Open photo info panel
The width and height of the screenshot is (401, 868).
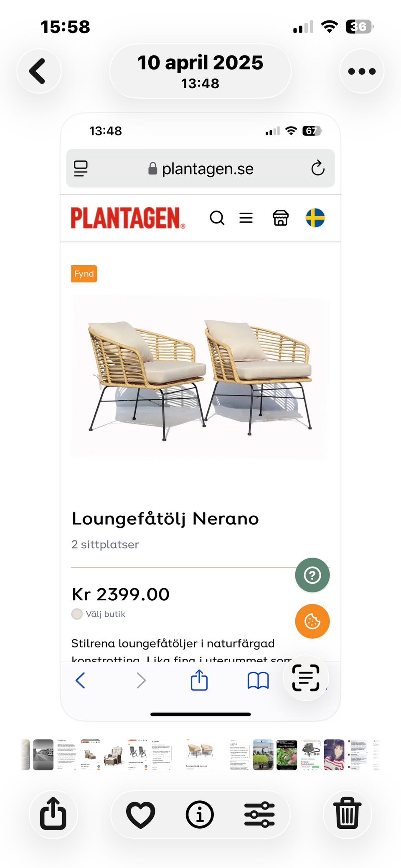pos(200,814)
